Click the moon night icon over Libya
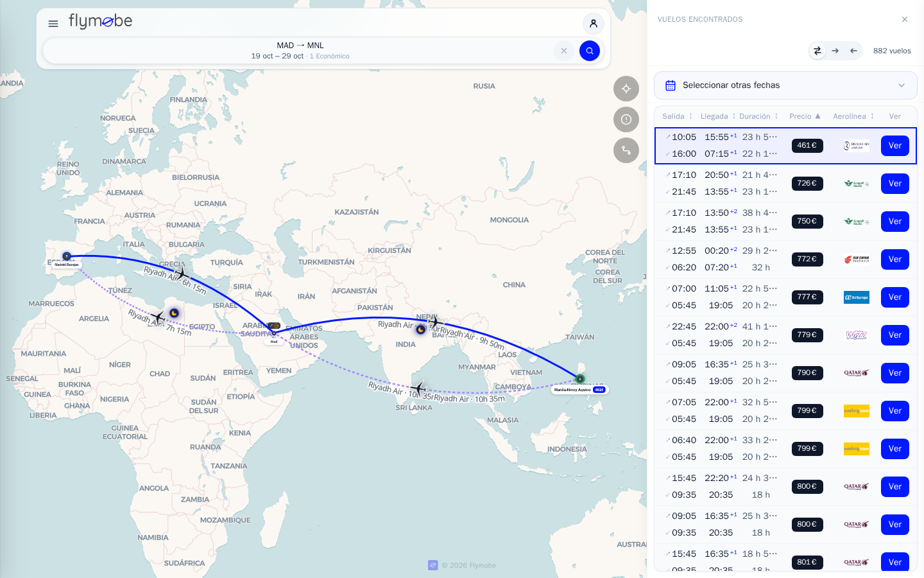This screenshot has width=924, height=578. 174,313
